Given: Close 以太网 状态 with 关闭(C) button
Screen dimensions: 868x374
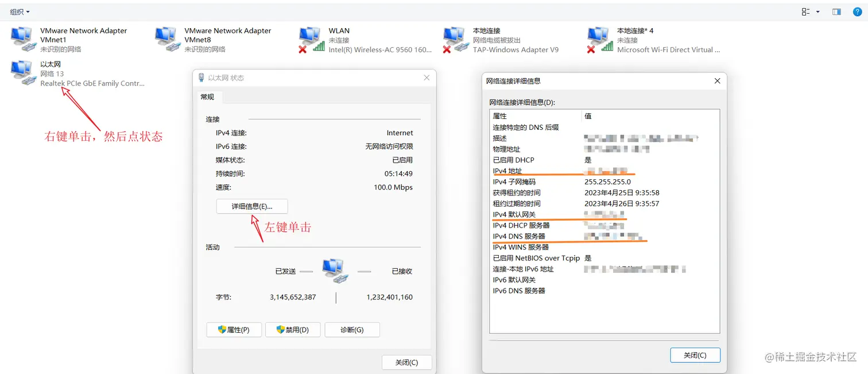Looking at the screenshot, I should point(406,363).
